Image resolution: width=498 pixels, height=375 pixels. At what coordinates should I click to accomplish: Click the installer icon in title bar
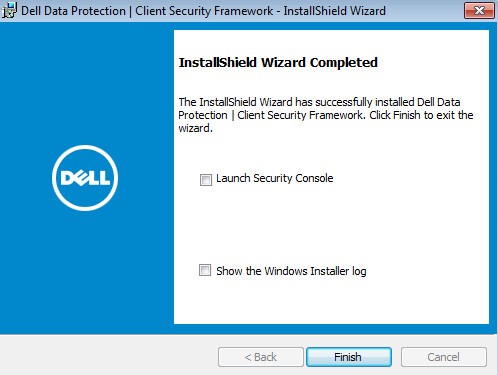coord(9,10)
